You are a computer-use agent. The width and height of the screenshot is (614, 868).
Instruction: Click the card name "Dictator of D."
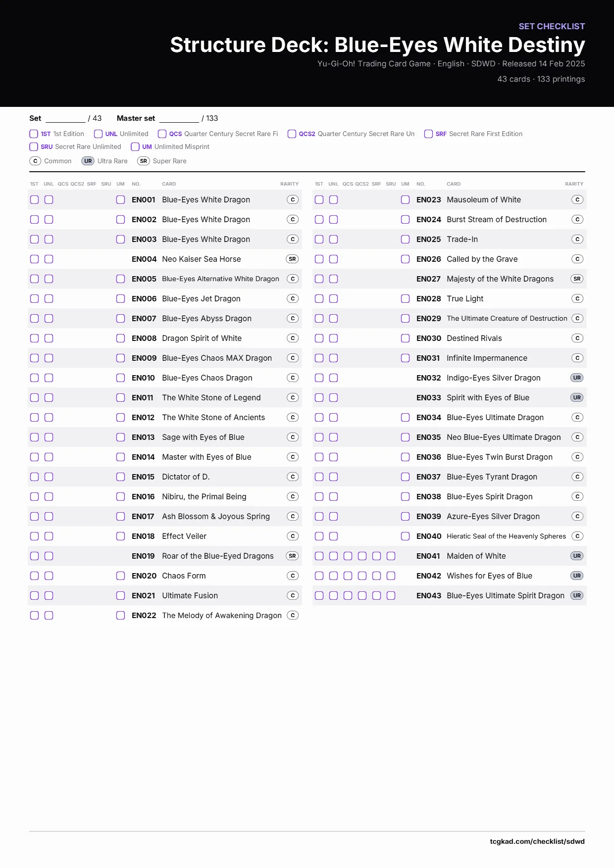(186, 477)
